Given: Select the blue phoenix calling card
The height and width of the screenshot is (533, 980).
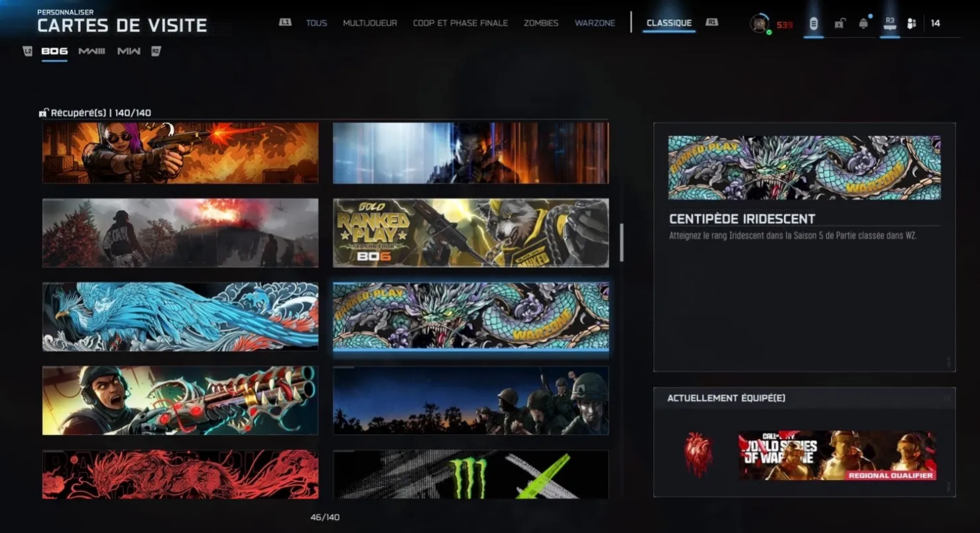Looking at the screenshot, I should pos(180,317).
